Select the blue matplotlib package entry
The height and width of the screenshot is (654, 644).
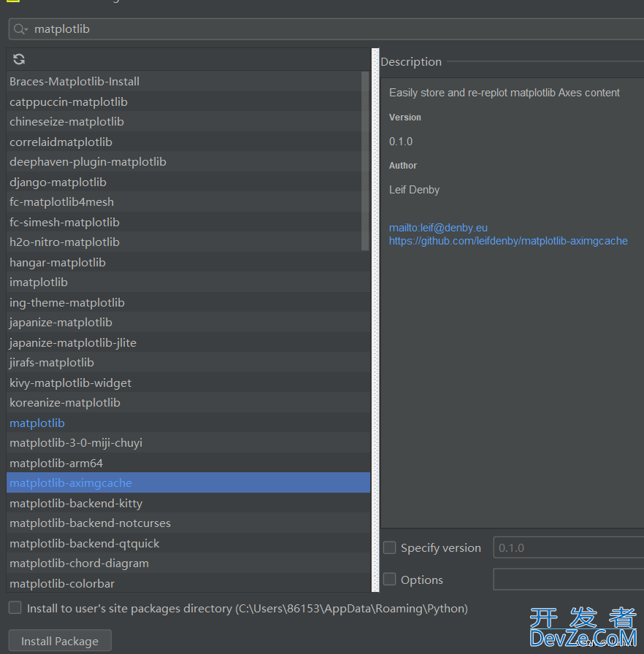point(188,423)
